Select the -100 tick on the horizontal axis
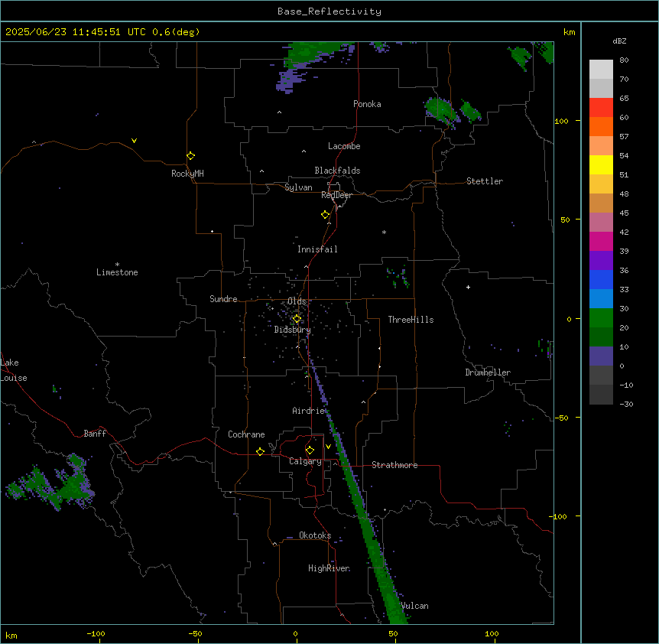Viewport: 659px width, 644px height. 96,633
